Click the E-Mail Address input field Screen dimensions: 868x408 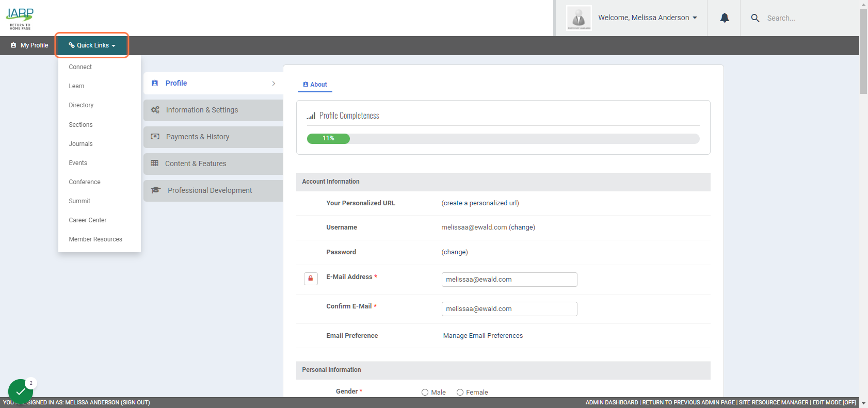pyautogui.click(x=509, y=280)
